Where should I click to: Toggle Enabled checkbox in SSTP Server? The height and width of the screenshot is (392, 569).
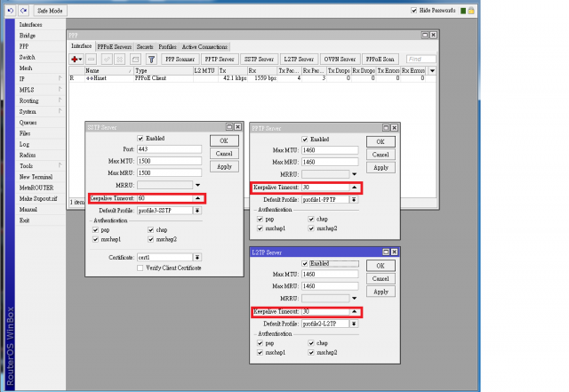point(140,139)
